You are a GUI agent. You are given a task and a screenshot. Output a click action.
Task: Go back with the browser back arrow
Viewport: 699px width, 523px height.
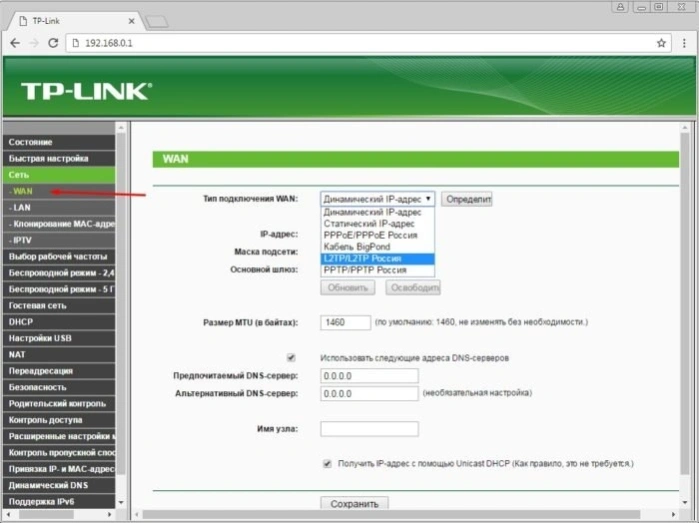[15, 43]
